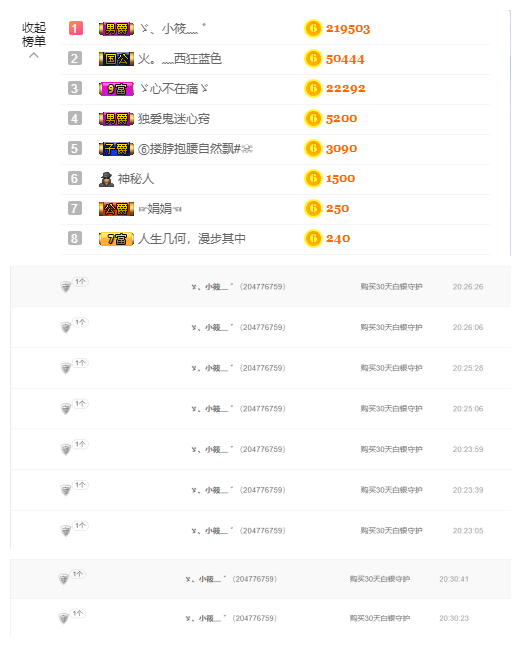Click coin icon next to 3090
Viewport: 521px width, 647px height.
point(313,149)
